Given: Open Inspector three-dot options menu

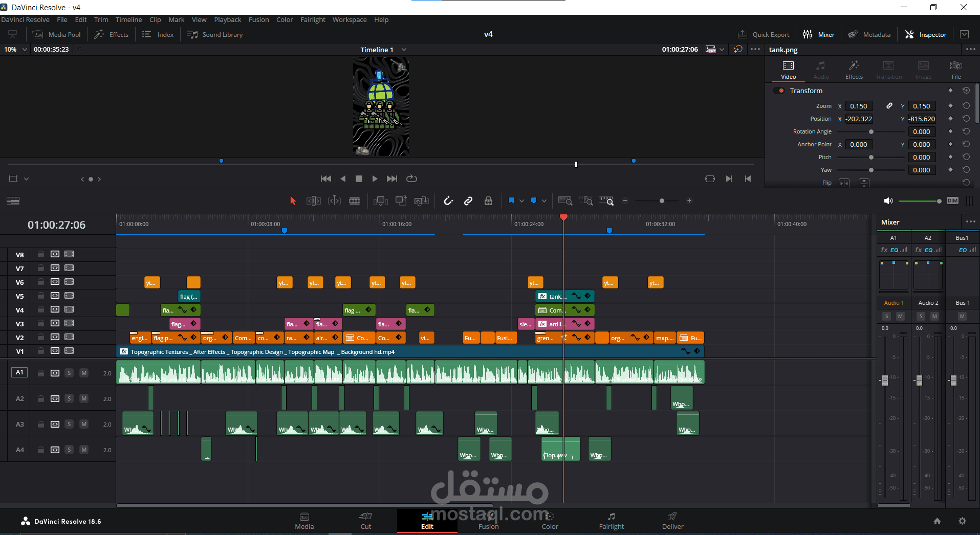Looking at the screenshot, I should click(x=970, y=49).
